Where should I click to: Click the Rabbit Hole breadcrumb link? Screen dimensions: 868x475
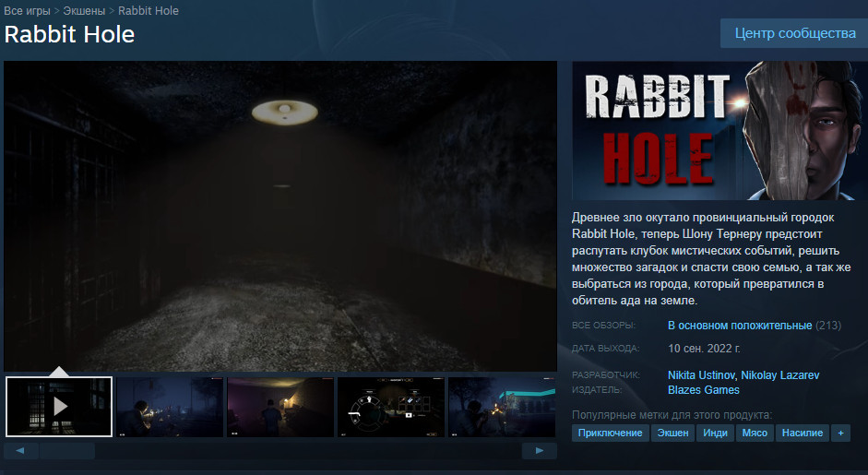point(149,10)
